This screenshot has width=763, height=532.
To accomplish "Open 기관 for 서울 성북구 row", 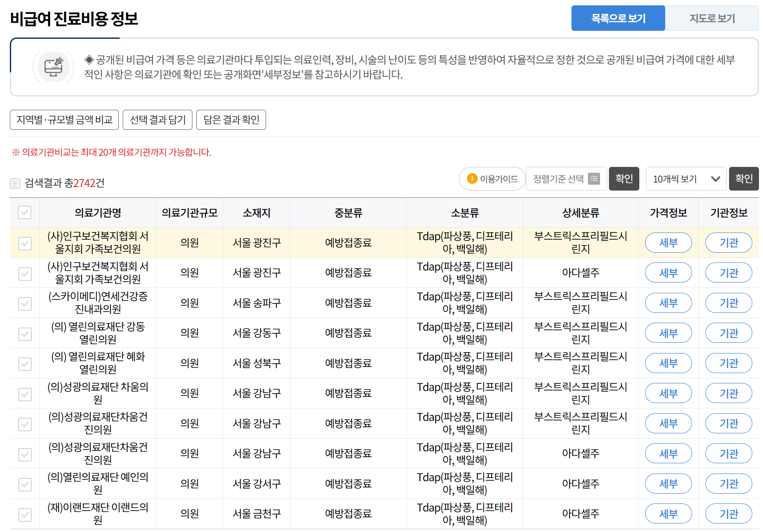I will 729,363.
